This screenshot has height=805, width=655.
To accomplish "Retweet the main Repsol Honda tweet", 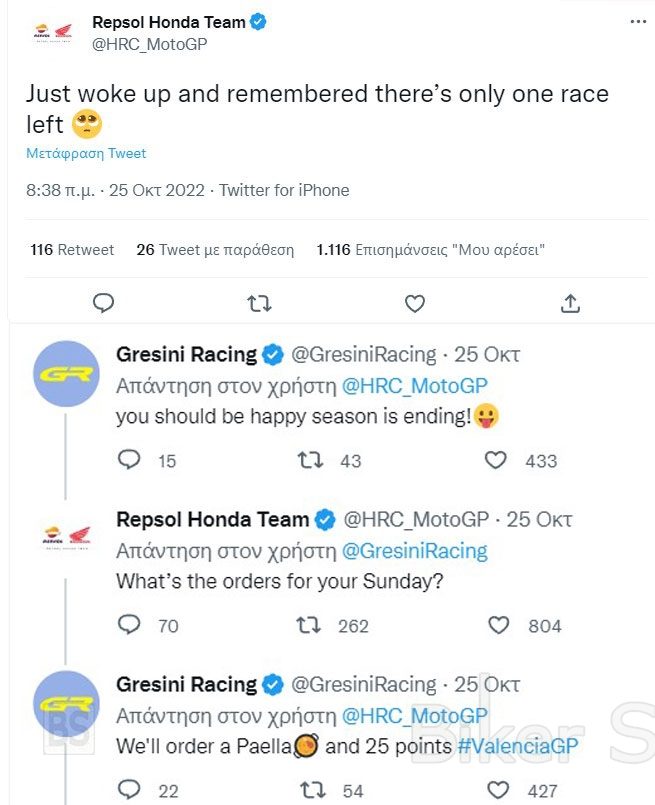I will click(259, 302).
